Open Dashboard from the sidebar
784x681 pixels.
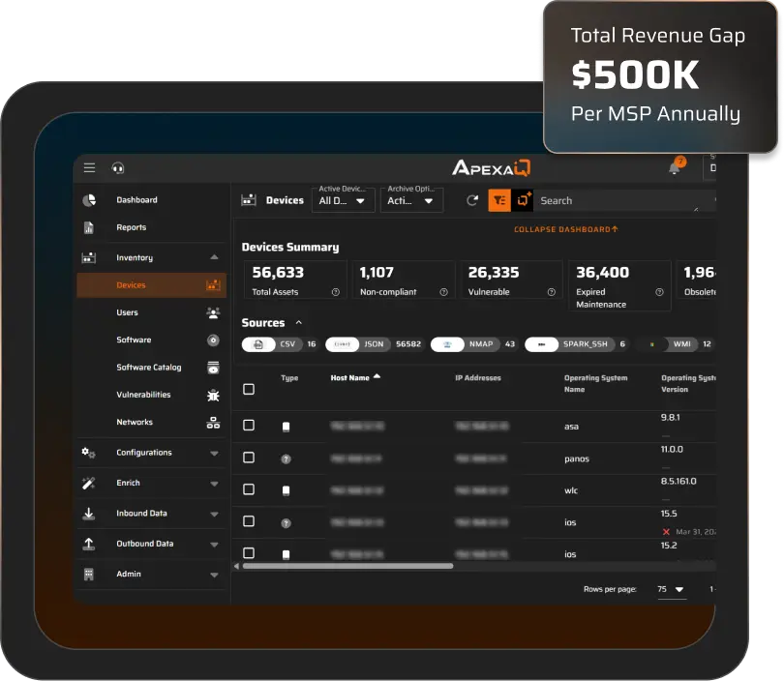[x=136, y=200]
